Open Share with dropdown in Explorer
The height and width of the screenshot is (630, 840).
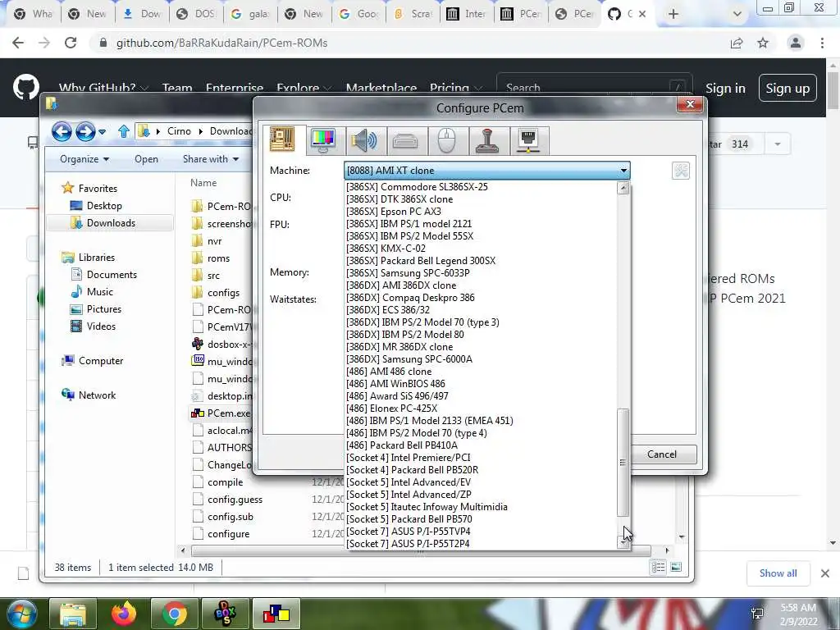tap(211, 159)
